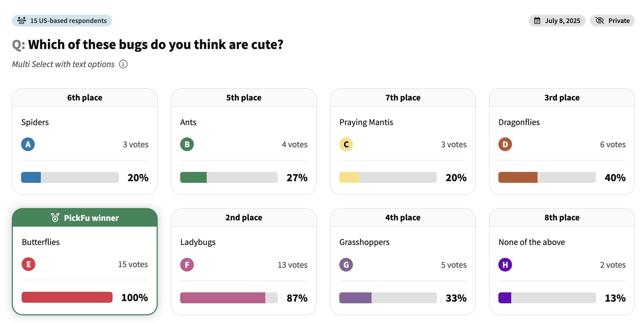Open the Grasshoppers 4th place card header
This screenshot has height=323, width=644.
click(x=403, y=218)
